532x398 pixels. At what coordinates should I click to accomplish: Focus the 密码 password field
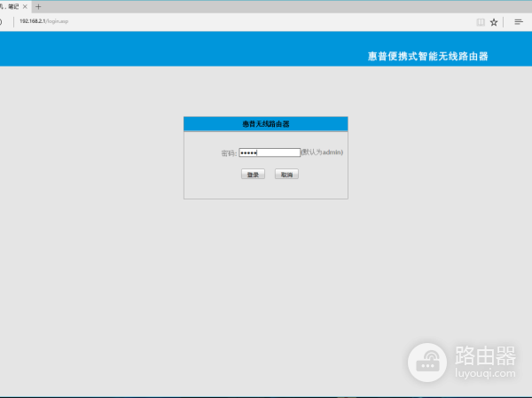pyautogui.click(x=270, y=152)
